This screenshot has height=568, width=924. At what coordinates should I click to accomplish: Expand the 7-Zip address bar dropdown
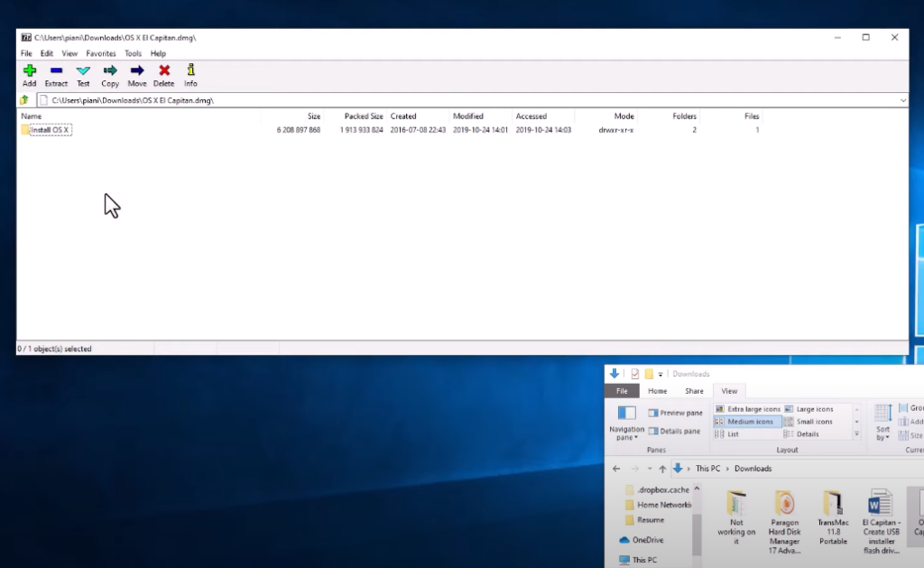point(902,100)
